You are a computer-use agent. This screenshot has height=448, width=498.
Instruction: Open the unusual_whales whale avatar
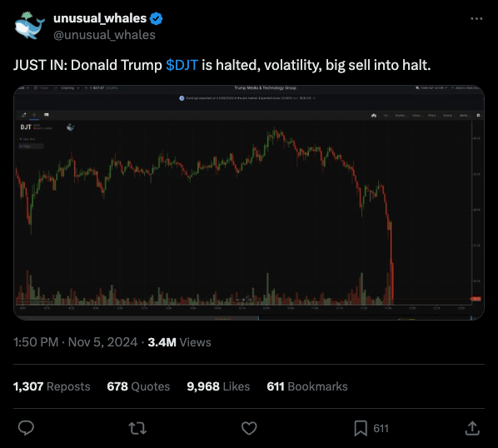pyautogui.click(x=29, y=26)
